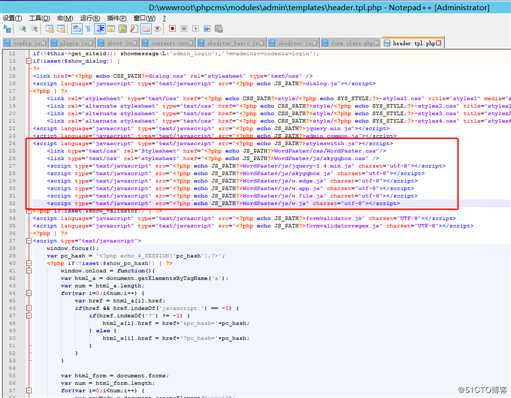511x398 pixels.
Task: Click Run Macro Multiple Times icon
Action: (x=207, y=29)
